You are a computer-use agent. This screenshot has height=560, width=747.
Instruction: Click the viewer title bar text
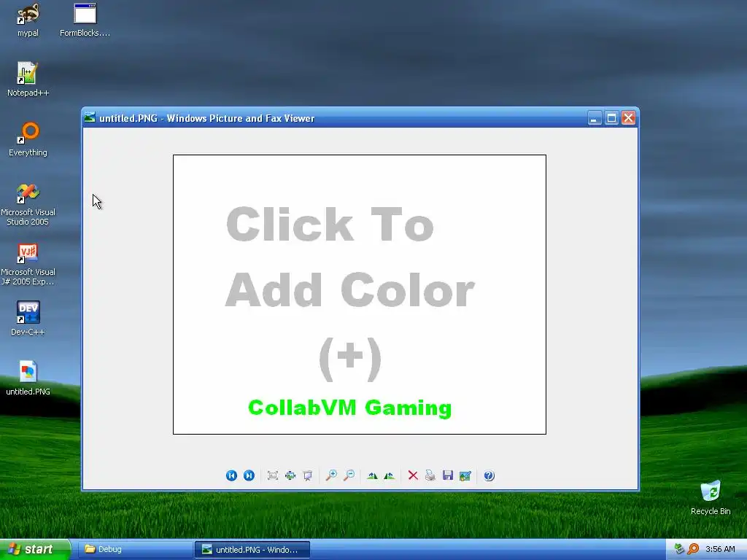click(206, 118)
